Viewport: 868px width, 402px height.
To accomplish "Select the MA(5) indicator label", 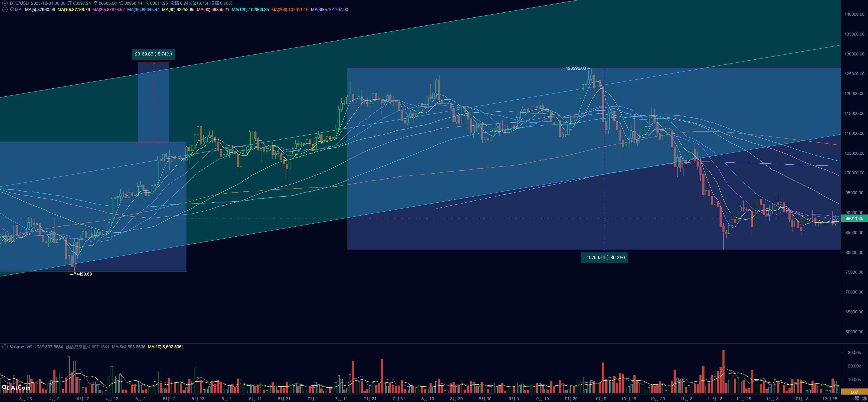I will point(40,10).
